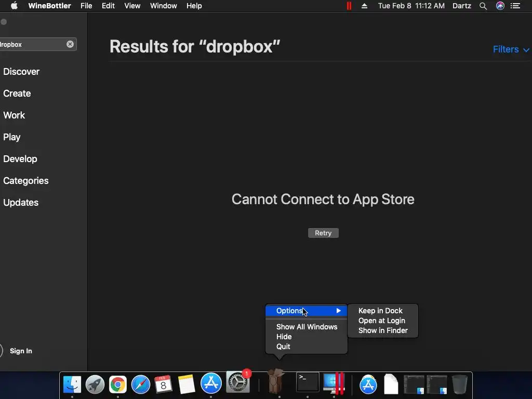
Task: Open Notification Center list icon
Action: (515, 6)
